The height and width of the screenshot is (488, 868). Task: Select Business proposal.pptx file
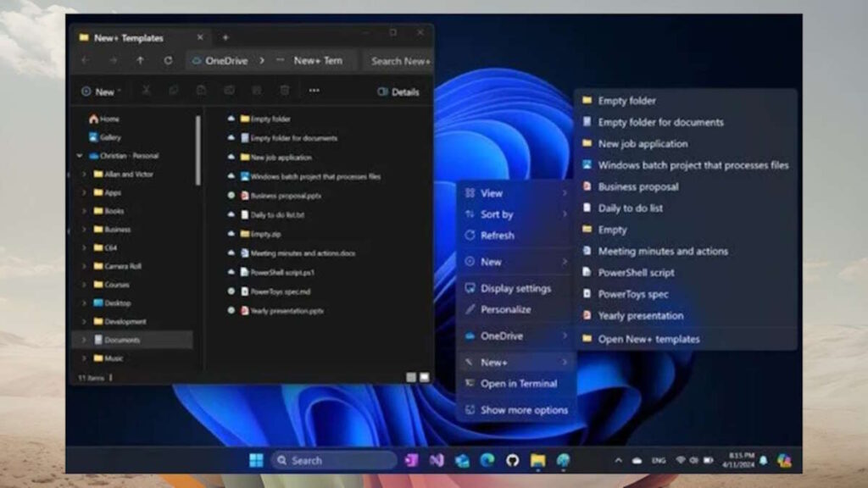[281, 196]
